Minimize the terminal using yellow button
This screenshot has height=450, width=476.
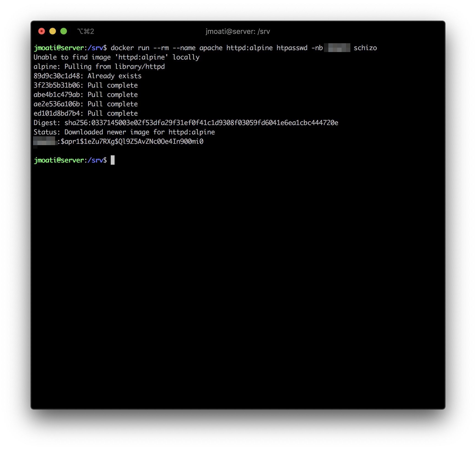point(53,31)
